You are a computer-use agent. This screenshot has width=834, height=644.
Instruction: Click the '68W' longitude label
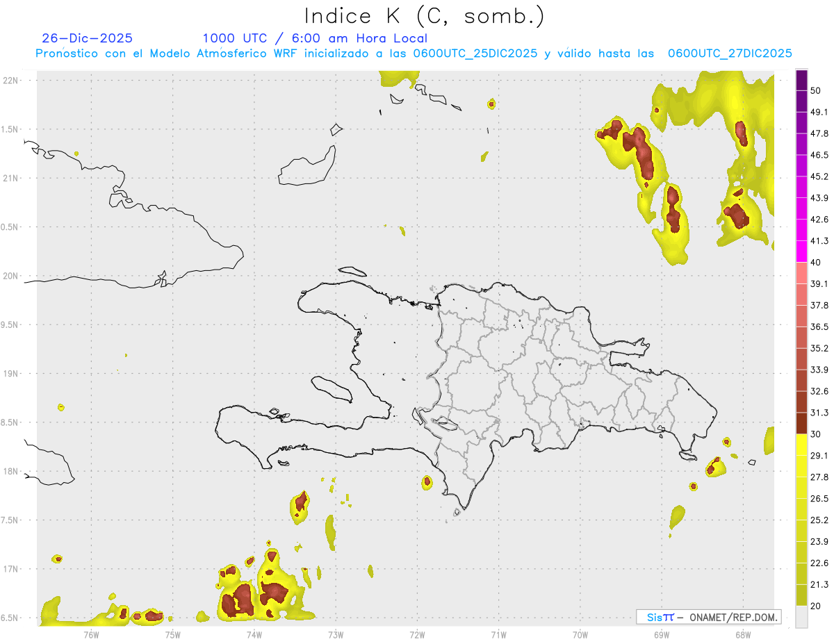pos(742,634)
